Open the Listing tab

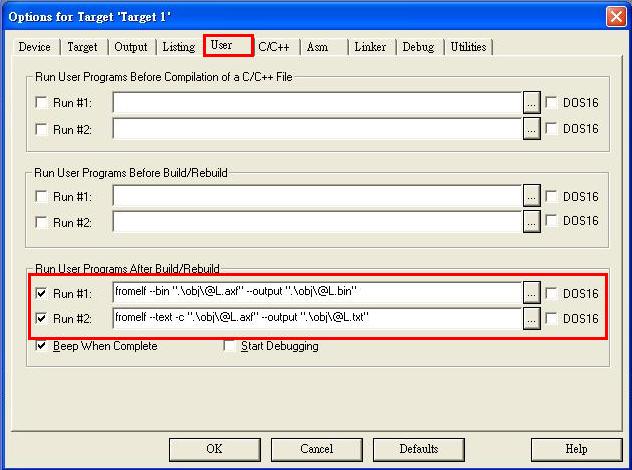click(x=179, y=47)
